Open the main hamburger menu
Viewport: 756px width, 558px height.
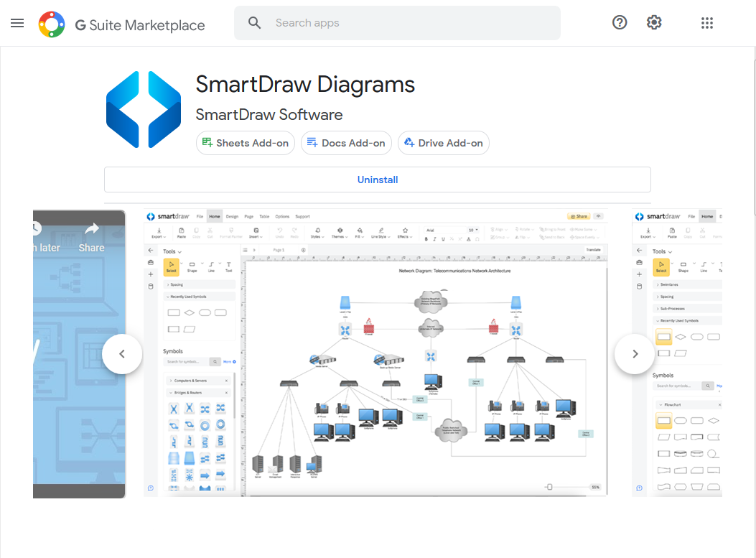[17, 23]
